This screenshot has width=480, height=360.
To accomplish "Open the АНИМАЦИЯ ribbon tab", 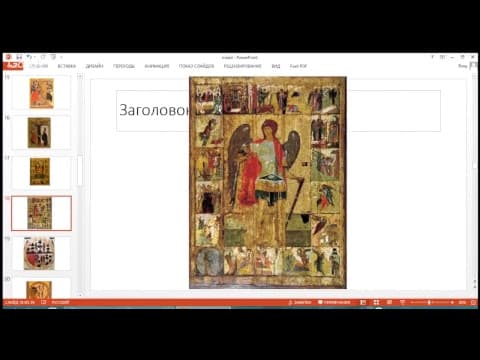I will 157,66.
